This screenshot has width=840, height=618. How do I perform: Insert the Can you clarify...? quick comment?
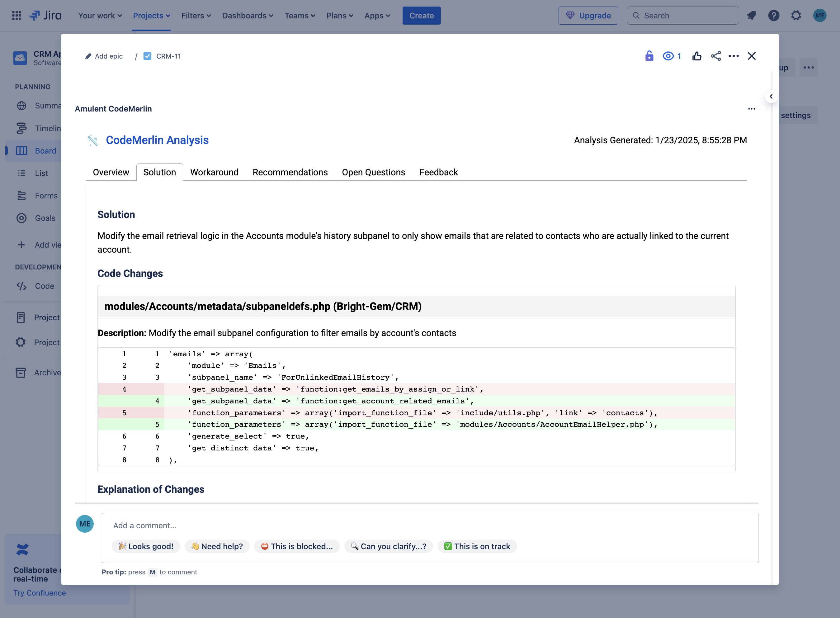389,547
